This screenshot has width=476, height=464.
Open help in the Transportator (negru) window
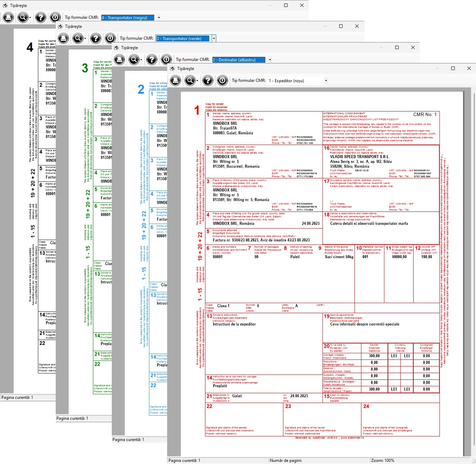(41, 17)
